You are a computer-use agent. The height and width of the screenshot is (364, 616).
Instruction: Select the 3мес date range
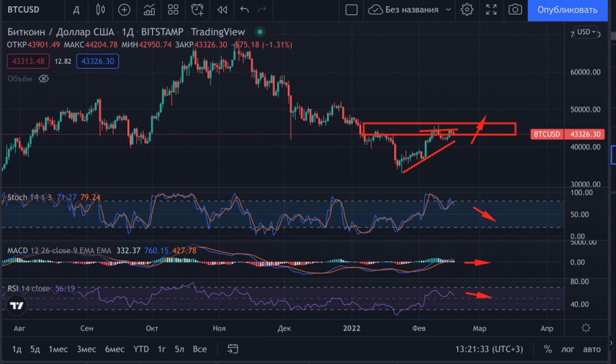pos(86,349)
